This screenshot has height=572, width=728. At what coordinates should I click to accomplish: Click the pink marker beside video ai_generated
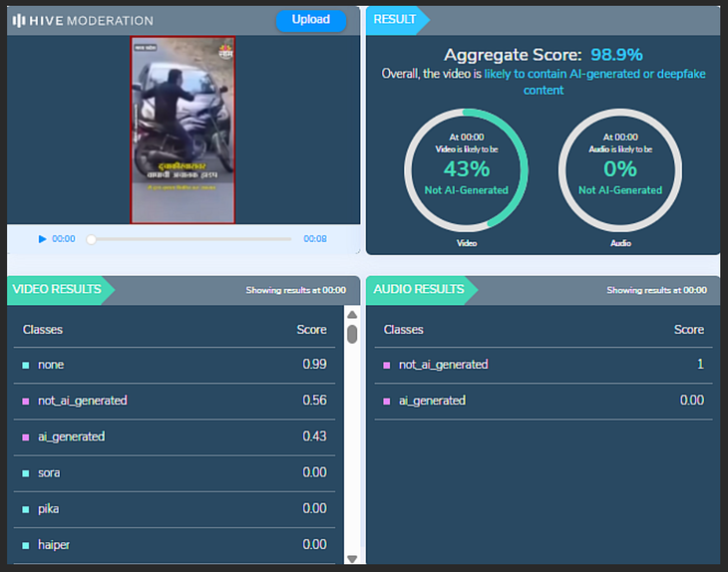[26, 437]
